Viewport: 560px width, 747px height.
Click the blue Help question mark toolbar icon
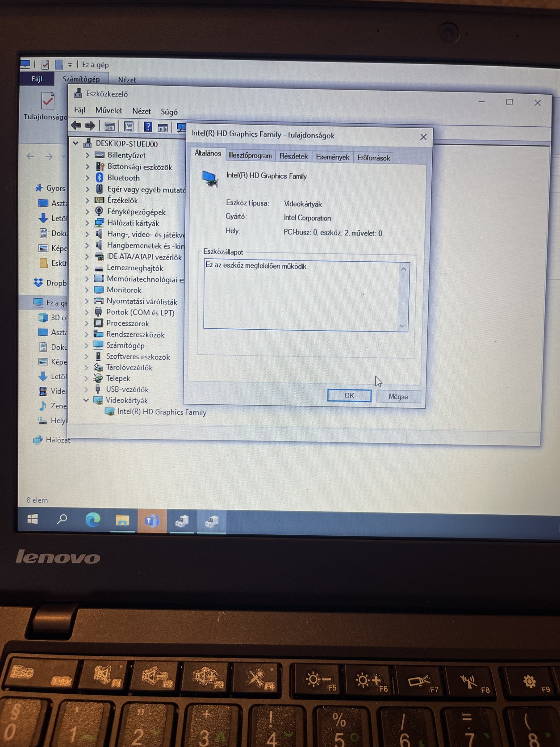148,127
